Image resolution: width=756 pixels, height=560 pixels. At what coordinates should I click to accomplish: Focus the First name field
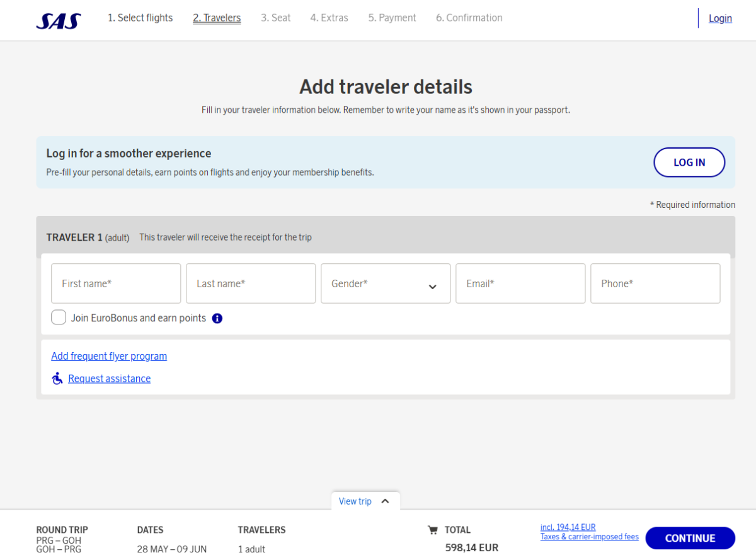[116, 284]
